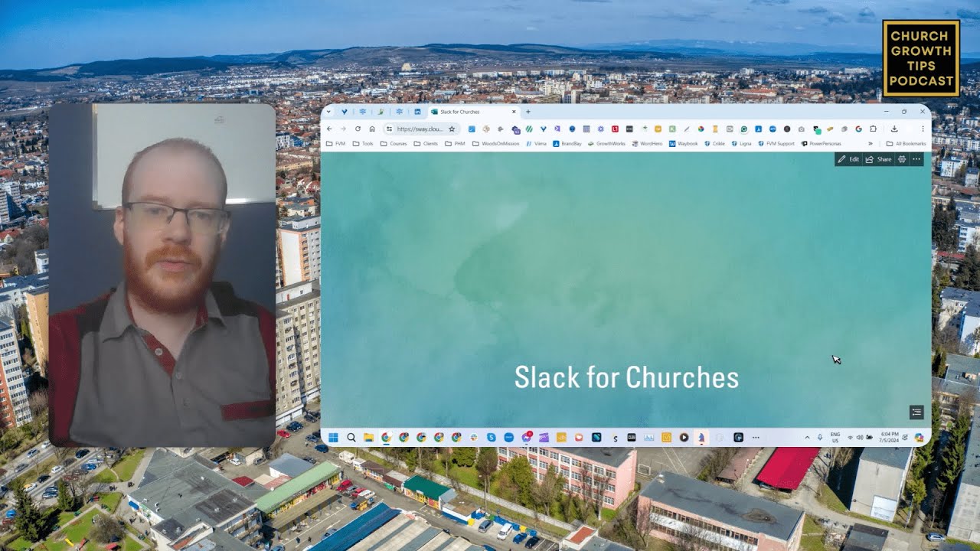Open Windows taskbar search icon
Viewport: 980px width, 551px height.
tap(351, 438)
